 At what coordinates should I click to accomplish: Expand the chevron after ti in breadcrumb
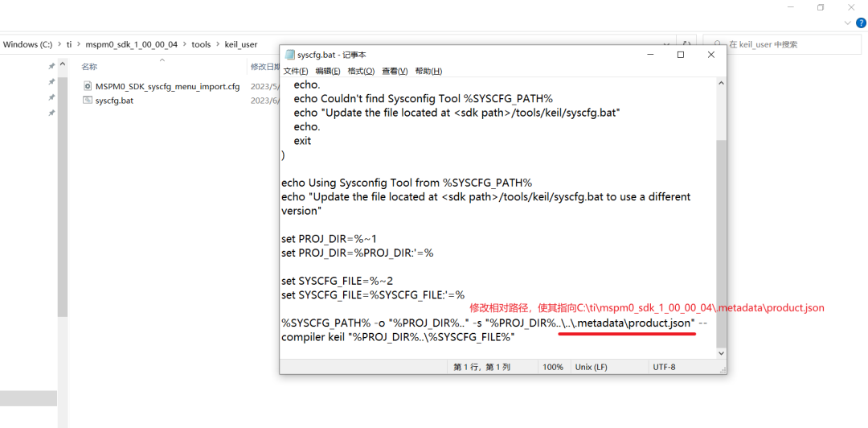click(79, 44)
